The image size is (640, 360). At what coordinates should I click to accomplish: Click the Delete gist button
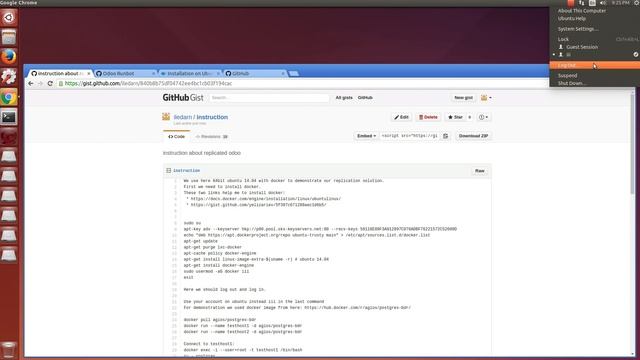pyautogui.click(x=428, y=117)
